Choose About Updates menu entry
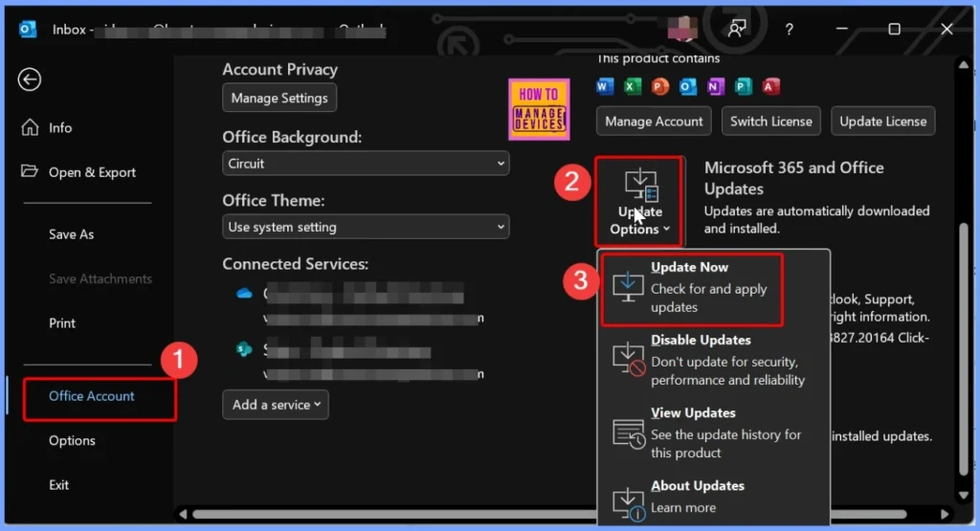Image resolution: width=980 pixels, height=531 pixels. pyautogui.click(x=713, y=498)
